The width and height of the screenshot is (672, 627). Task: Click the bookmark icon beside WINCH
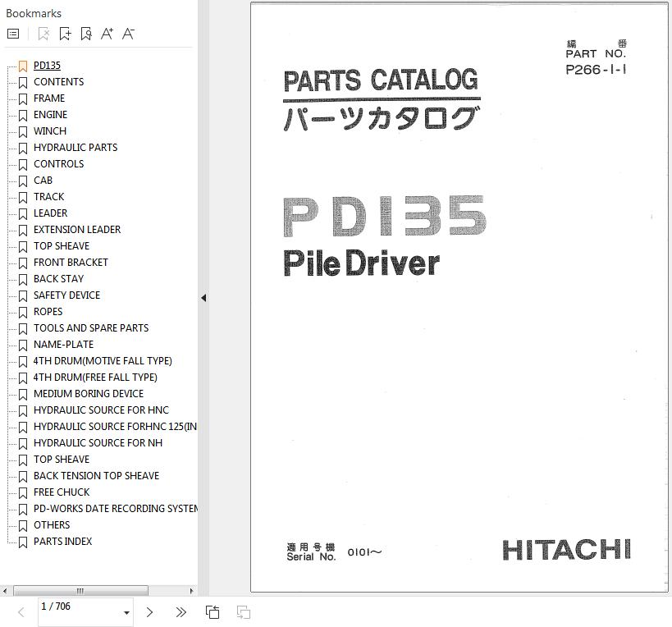(23, 132)
